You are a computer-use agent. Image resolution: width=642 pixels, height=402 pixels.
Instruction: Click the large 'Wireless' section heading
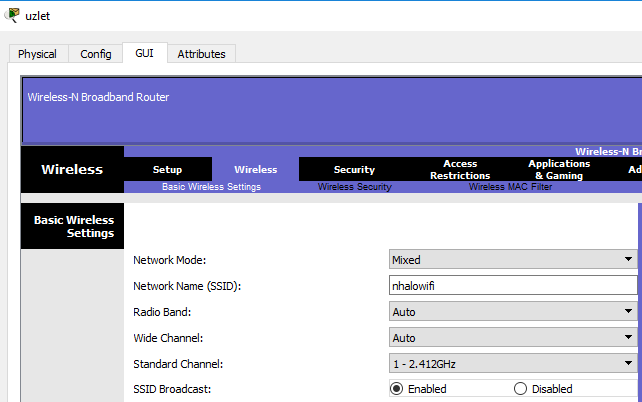[72, 169]
